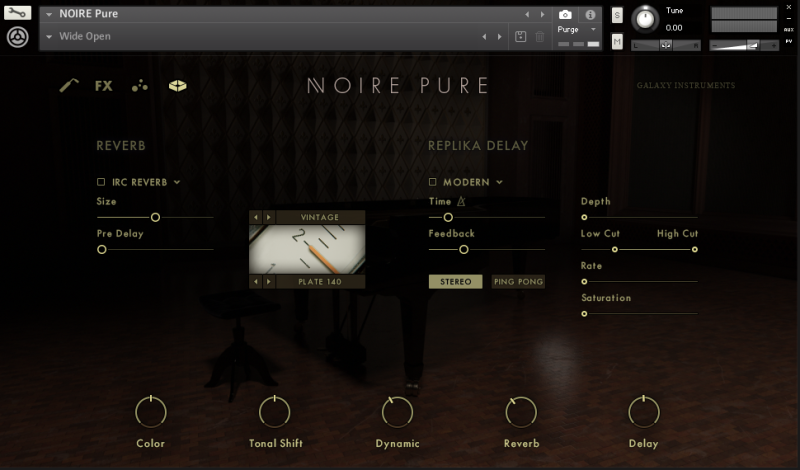Click the Tune knob
The width and height of the screenshot is (800, 470).
click(x=645, y=19)
